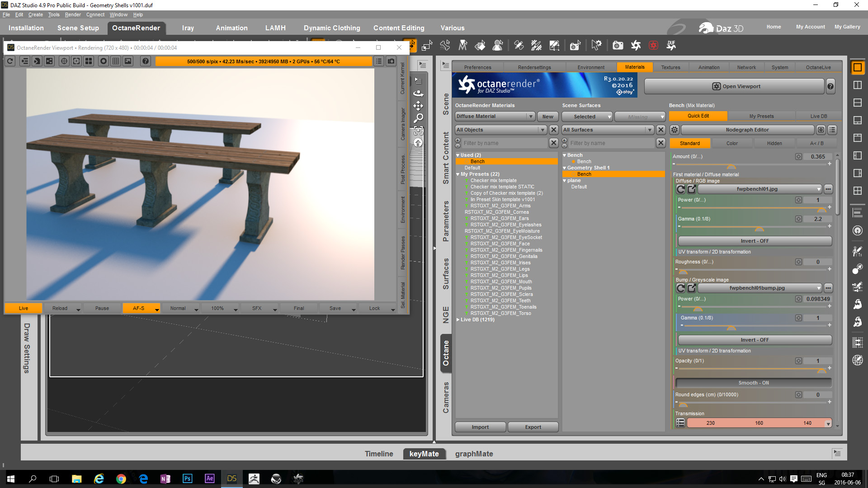Open the Diffuse Material type dropdown

click(x=495, y=117)
